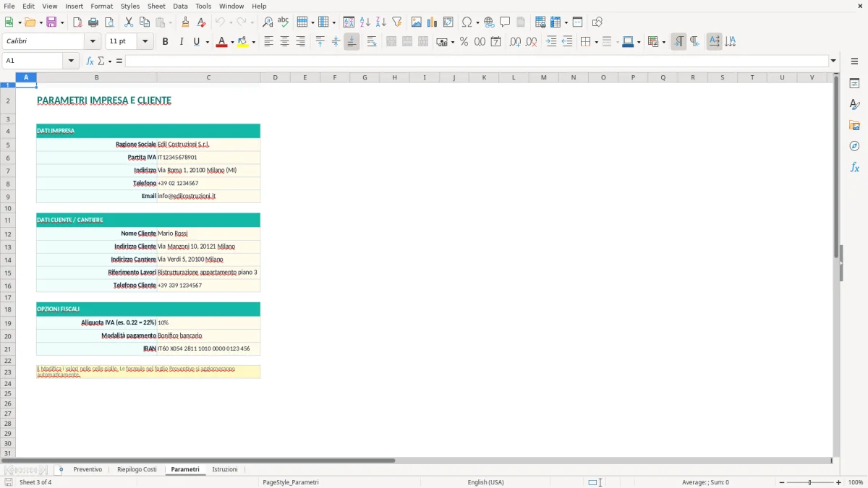Screen dimensions: 868x488
Task: Toggle Wrap Text
Action: pos(372,42)
